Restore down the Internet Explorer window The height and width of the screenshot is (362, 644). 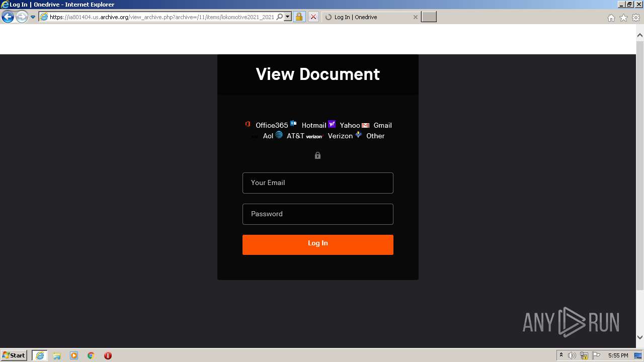point(629,5)
